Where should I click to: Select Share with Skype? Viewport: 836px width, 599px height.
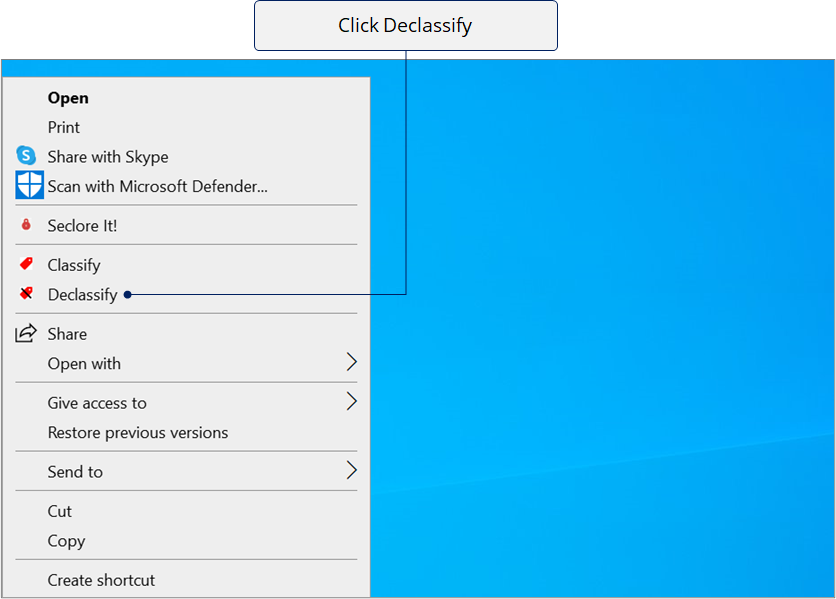click(x=186, y=157)
